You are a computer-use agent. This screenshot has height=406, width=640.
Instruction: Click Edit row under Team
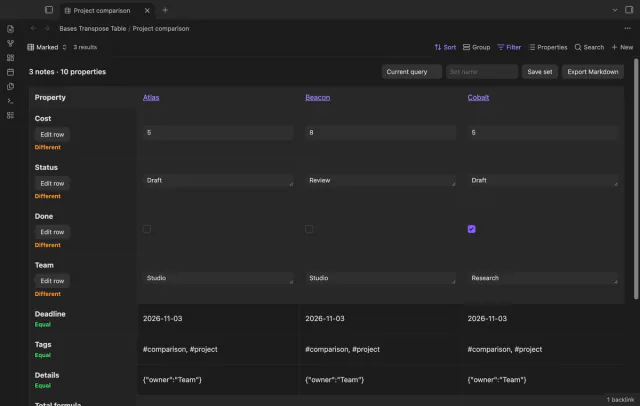[x=52, y=281]
